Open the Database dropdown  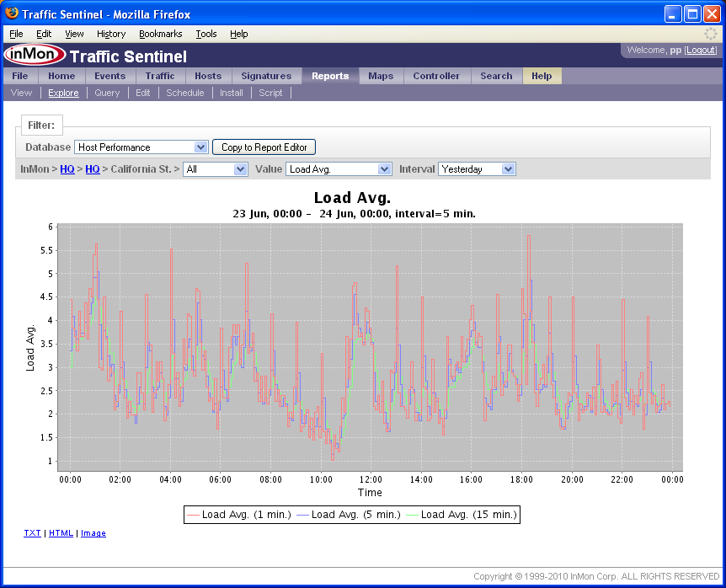141,147
